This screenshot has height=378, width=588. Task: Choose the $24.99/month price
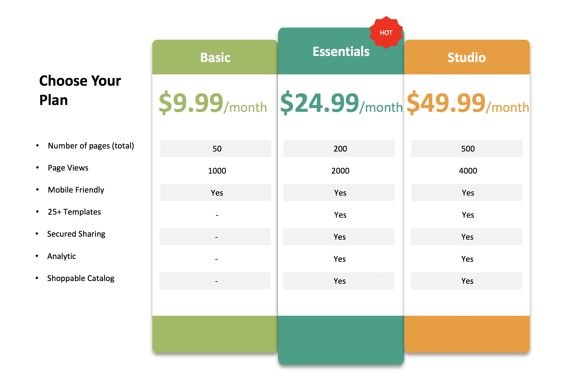[341, 104]
